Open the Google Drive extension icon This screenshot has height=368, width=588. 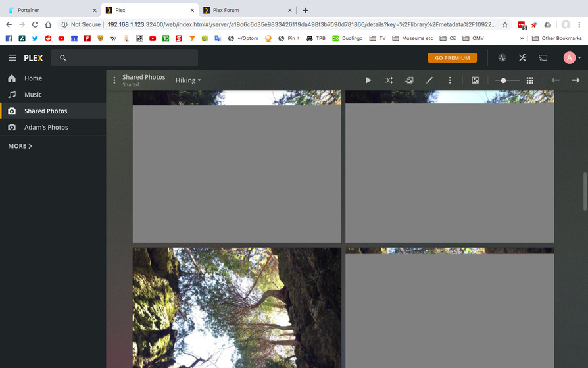point(547,24)
